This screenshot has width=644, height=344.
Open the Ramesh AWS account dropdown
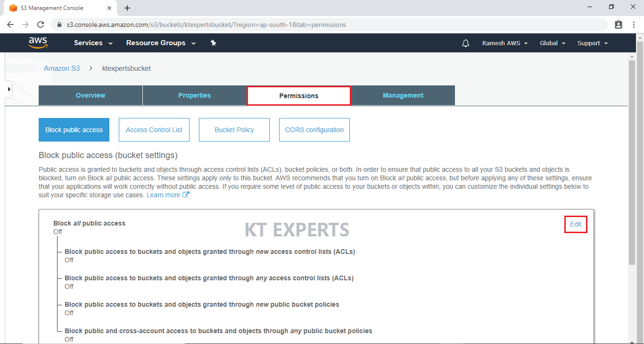point(504,43)
